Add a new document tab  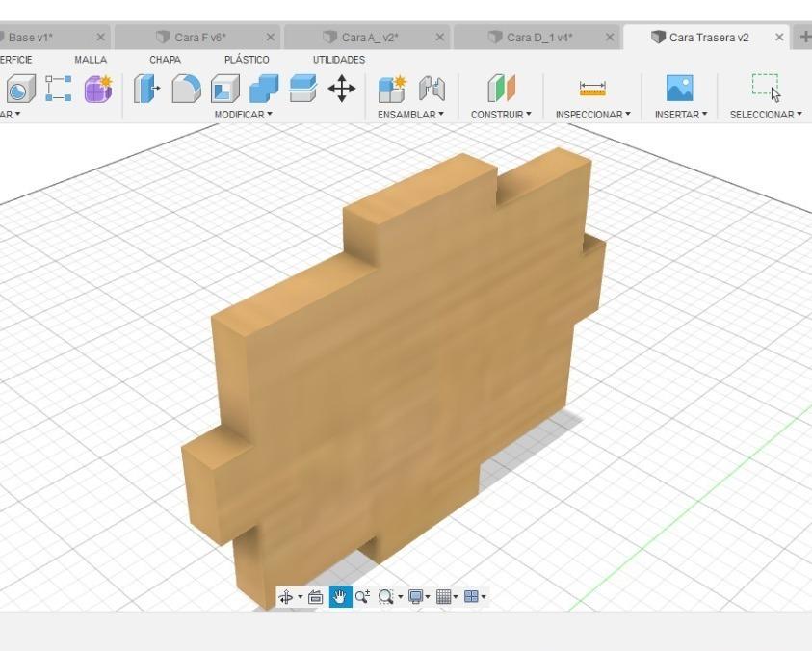pos(804,37)
